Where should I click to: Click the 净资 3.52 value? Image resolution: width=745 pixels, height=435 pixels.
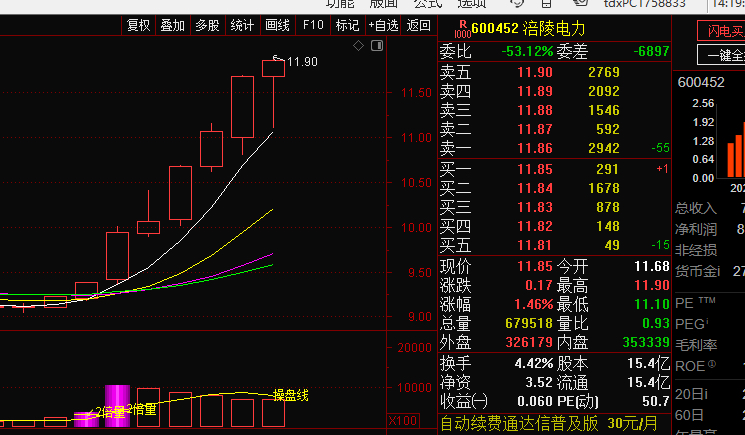point(539,383)
